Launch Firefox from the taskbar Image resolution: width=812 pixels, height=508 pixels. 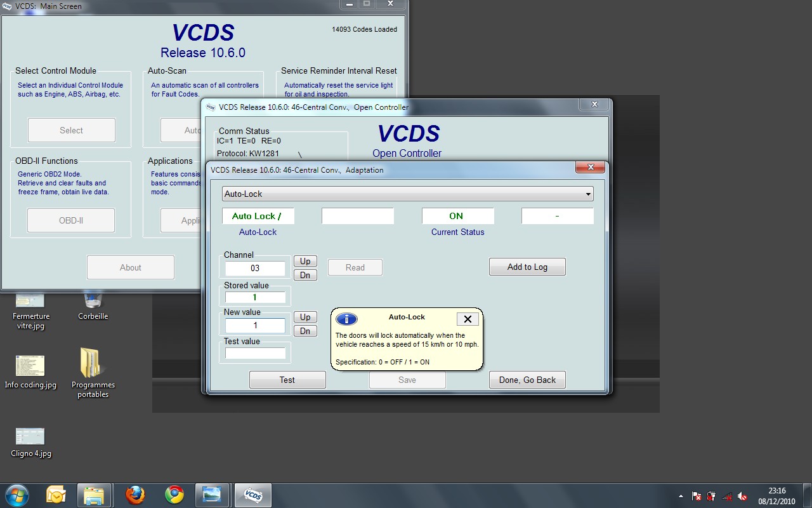click(x=135, y=495)
